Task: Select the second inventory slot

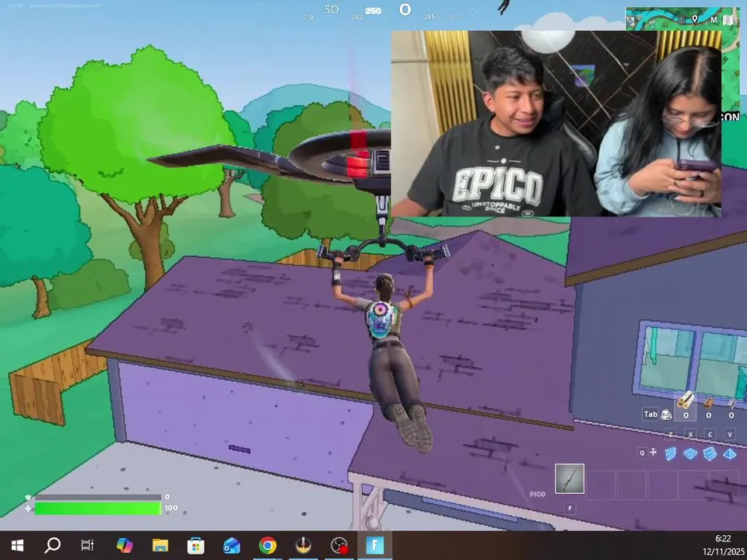Action: pyautogui.click(x=601, y=485)
